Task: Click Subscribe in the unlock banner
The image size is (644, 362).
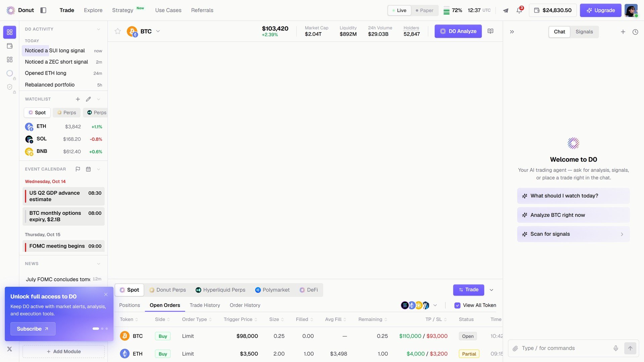Action: pos(33,329)
